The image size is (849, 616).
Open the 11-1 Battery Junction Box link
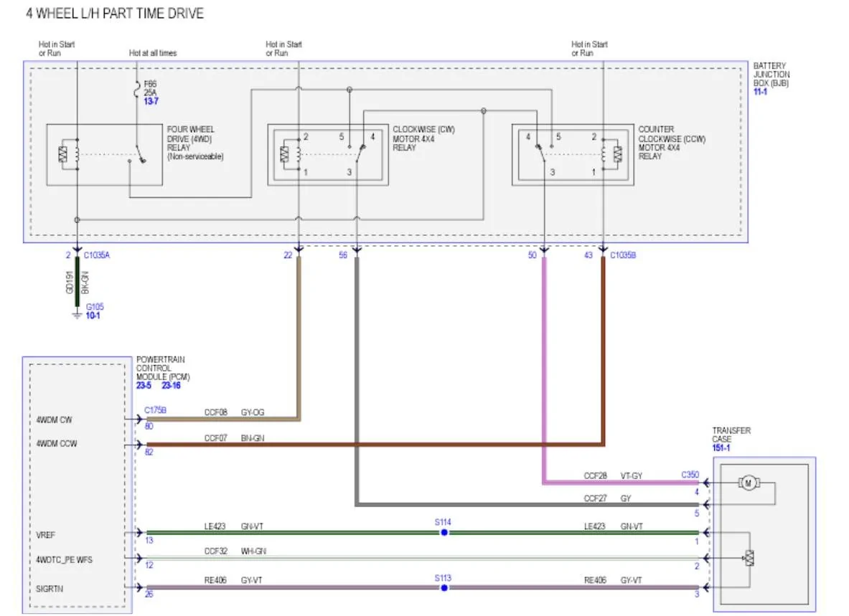click(760, 91)
